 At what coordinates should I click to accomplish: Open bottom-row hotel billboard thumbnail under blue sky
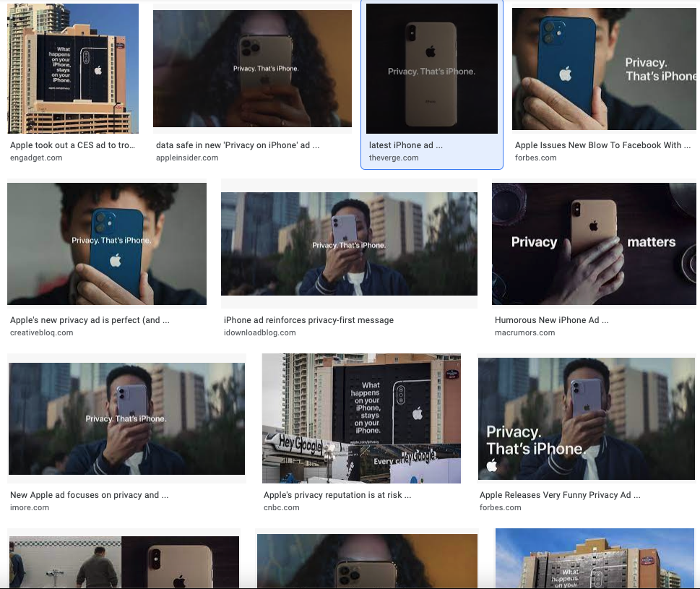pos(595,558)
